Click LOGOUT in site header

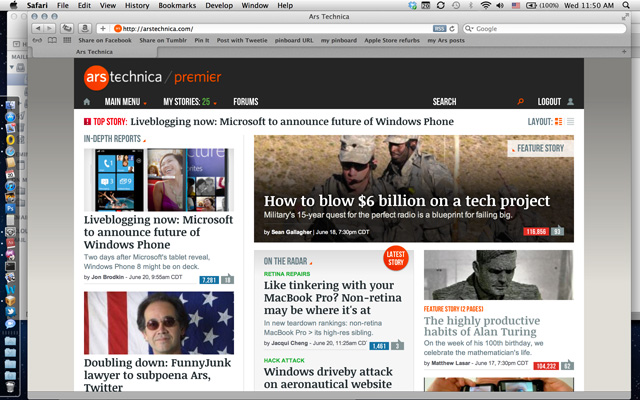[x=549, y=102]
